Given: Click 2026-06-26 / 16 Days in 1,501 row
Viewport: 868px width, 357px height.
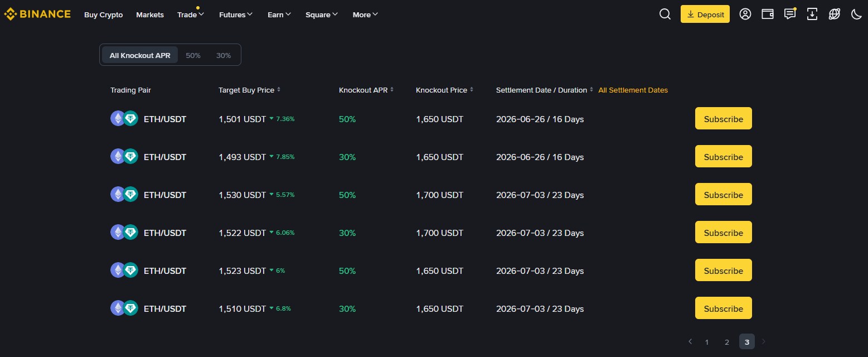Looking at the screenshot, I should point(540,119).
